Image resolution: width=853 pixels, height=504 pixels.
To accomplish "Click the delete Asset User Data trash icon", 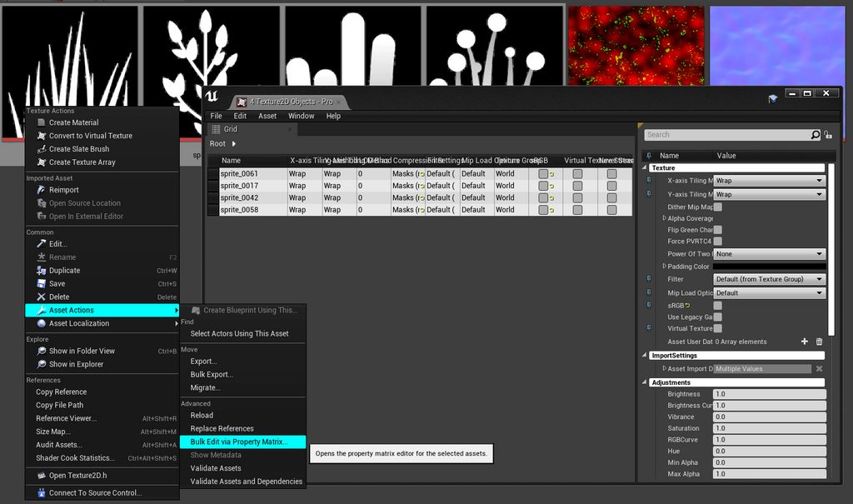I will click(x=820, y=342).
